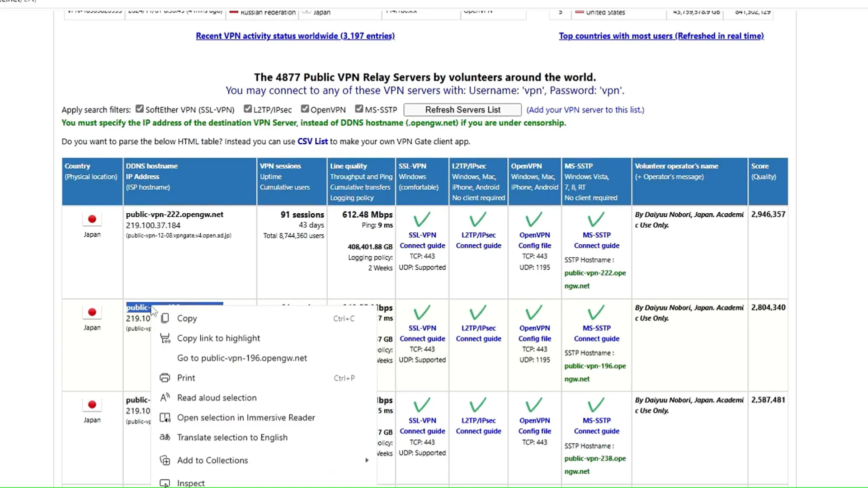The image size is (868, 488).
Task: Click Japan flag in public-vpn-238 row
Action: point(92,405)
